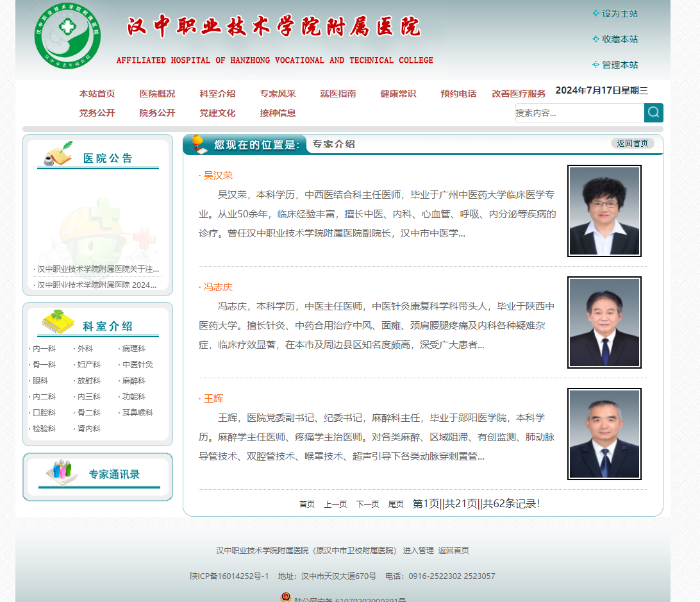Click the police badge icon in footer
The height and width of the screenshot is (602, 700).
[286, 597]
